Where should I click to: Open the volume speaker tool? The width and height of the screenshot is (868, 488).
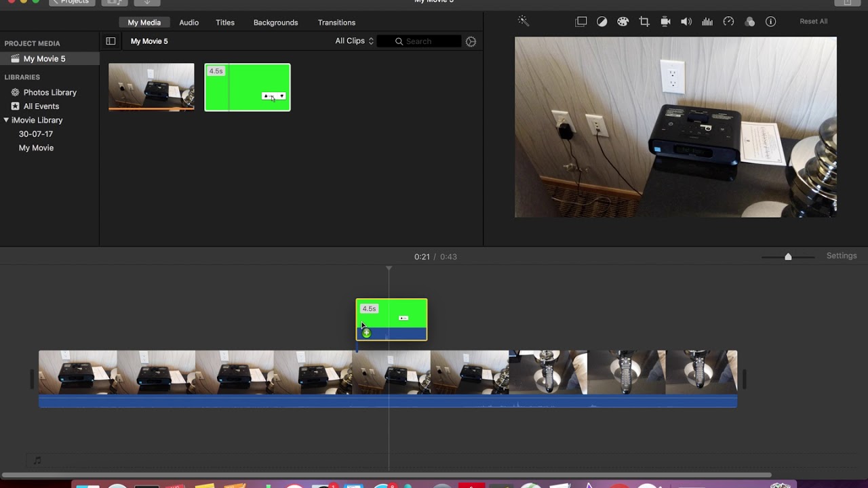point(686,22)
